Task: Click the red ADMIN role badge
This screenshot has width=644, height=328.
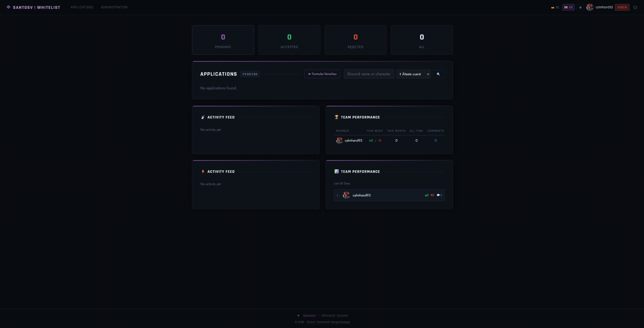Action: pos(622,7)
